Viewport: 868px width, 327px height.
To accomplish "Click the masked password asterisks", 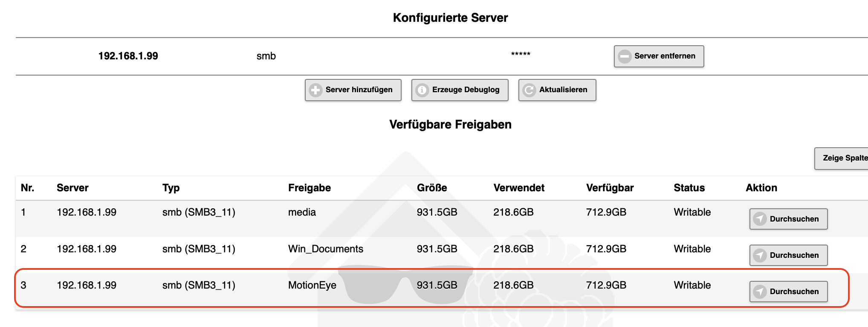I will click(x=521, y=55).
